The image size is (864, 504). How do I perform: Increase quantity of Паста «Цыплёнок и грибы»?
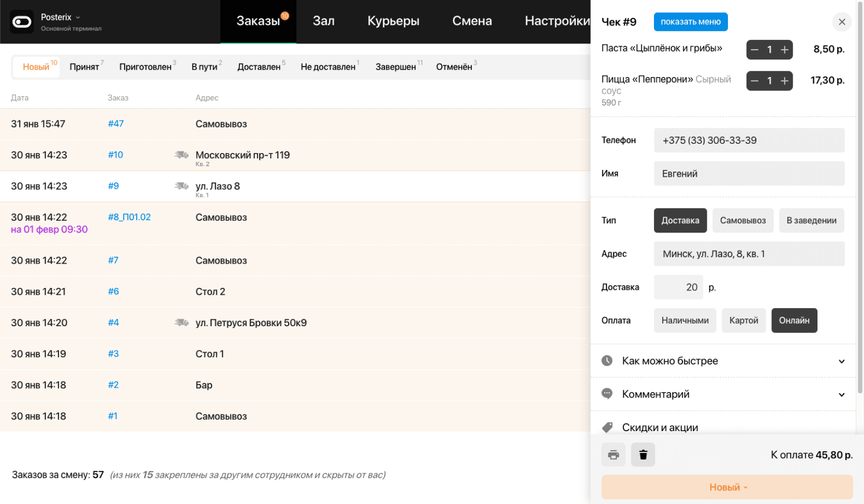point(785,50)
